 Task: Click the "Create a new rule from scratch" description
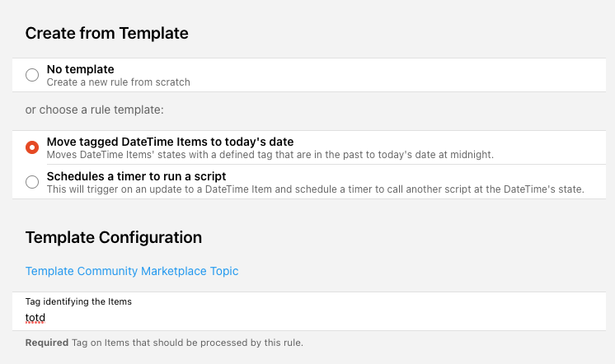click(118, 82)
